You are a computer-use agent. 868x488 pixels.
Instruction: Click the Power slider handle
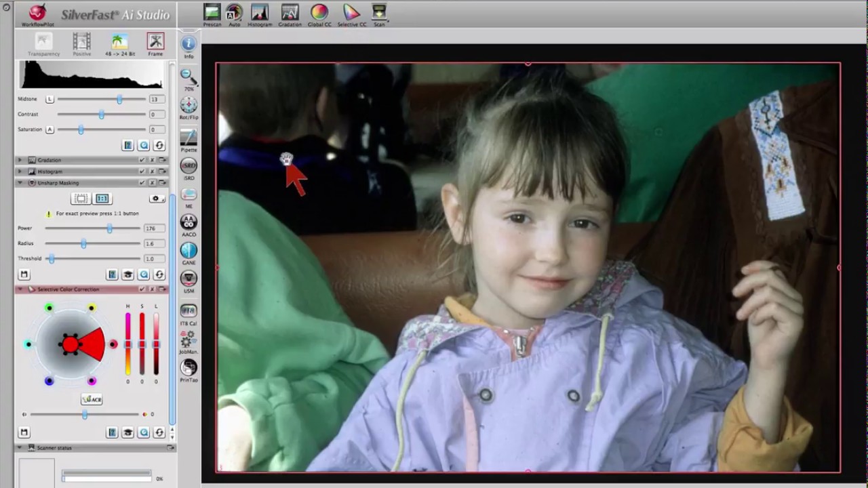(x=109, y=228)
